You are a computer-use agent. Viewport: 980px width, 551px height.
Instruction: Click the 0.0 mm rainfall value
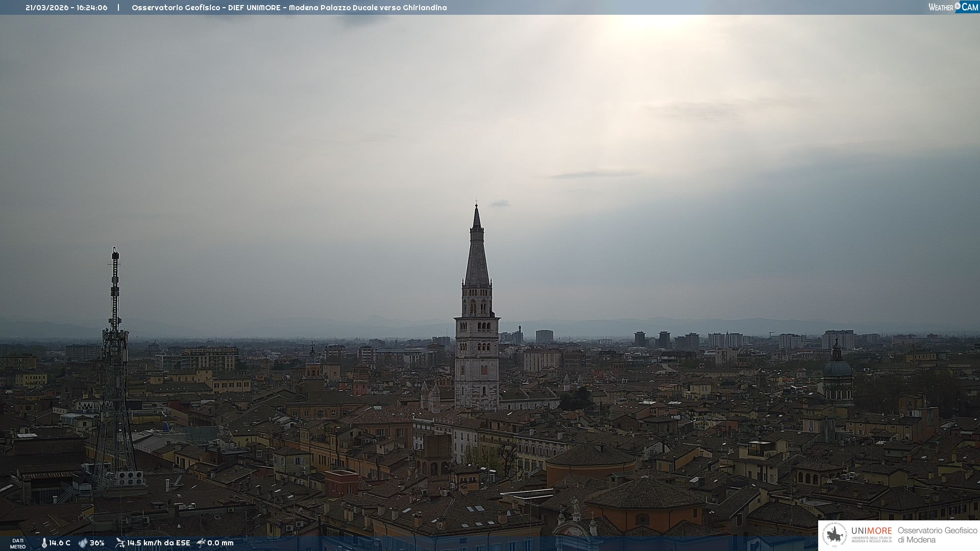[x=220, y=543]
